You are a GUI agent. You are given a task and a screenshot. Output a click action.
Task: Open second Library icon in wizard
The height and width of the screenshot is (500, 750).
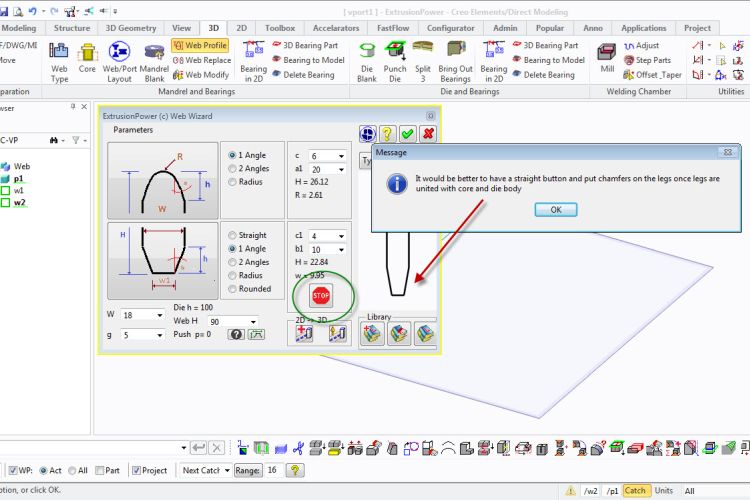(x=398, y=333)
